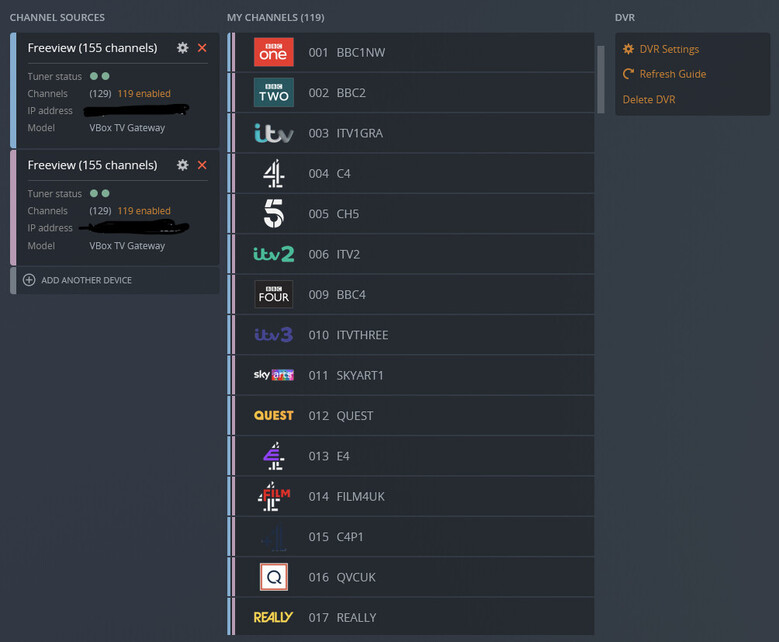Click the ITV channel logo
Image resolution: width=779 pixels, height=642 pixels.
[x=274, y=133]
